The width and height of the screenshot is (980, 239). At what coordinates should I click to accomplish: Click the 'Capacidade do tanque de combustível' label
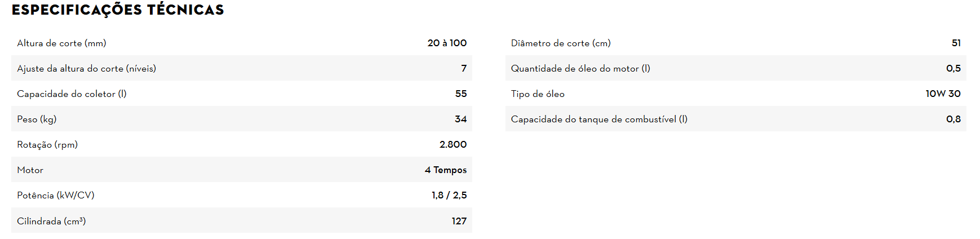click(x=599, y=119)
